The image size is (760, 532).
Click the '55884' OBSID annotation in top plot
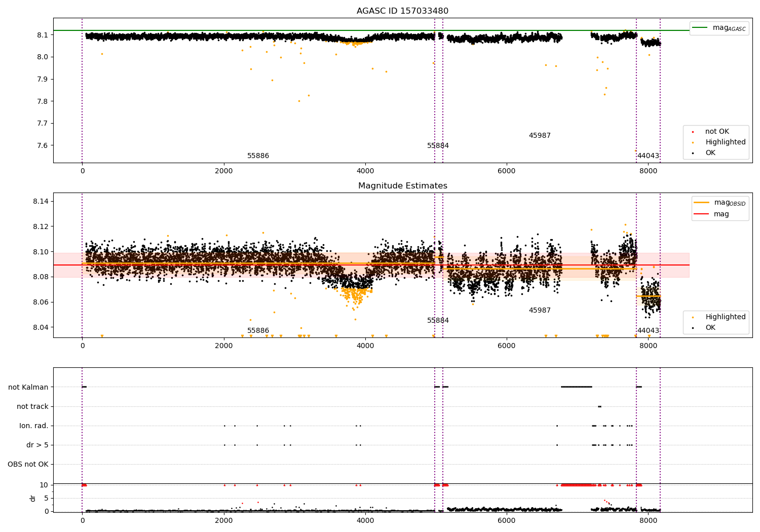[438, 146]
